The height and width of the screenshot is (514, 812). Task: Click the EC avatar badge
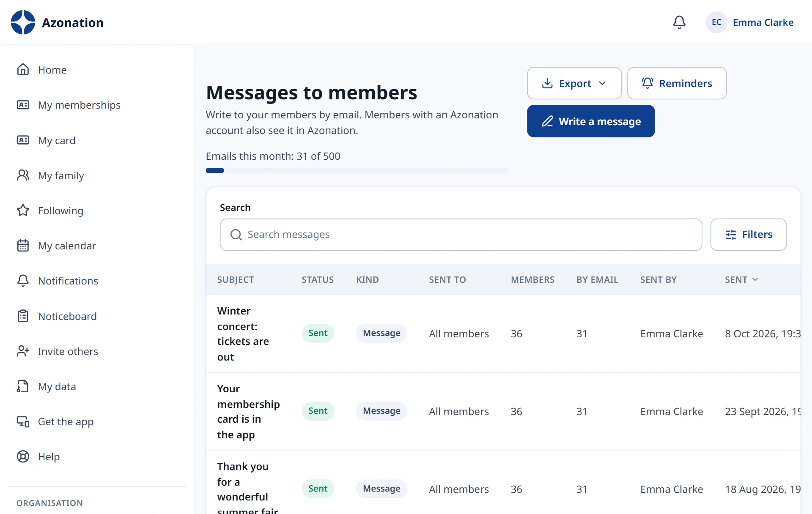coord(716,22)
